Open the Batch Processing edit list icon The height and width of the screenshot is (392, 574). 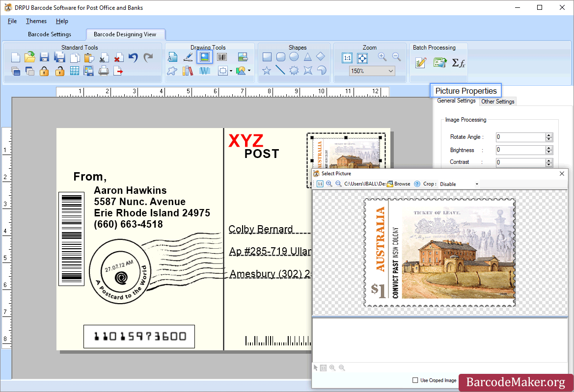tap(421, 63)
